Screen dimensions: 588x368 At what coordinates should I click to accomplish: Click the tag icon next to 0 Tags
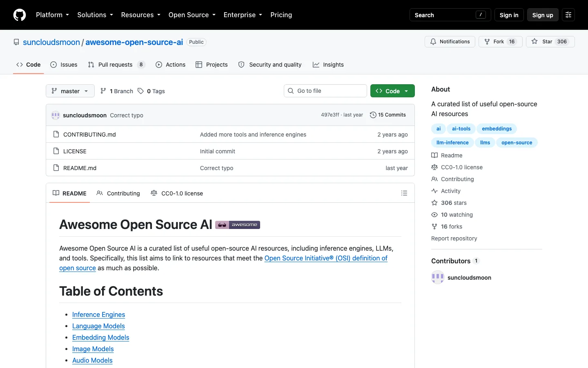(x=140, y=91)
